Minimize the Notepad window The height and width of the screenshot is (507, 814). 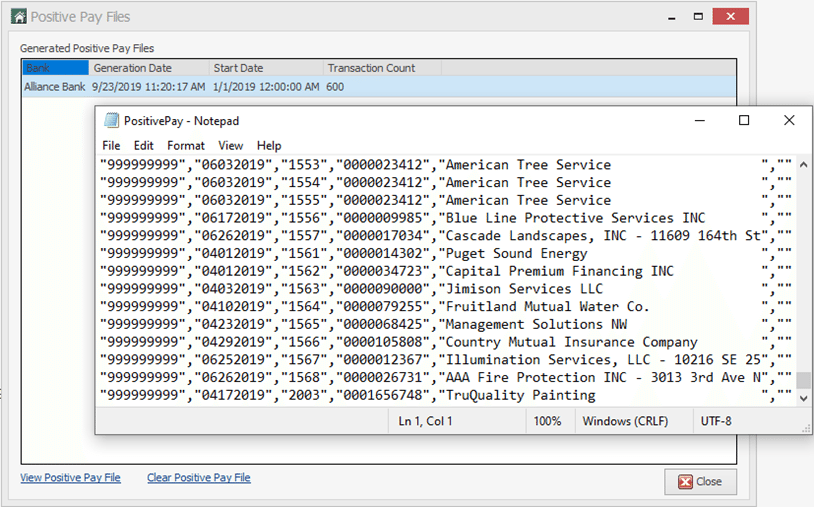pos(700,120)
